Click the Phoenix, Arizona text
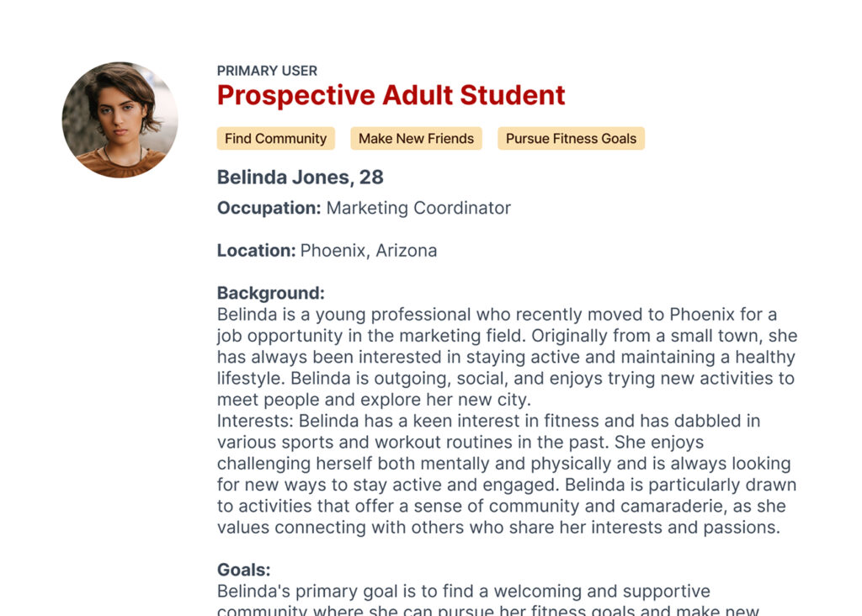The height and width of the screenshot is (616, 862). click(369, 251)
